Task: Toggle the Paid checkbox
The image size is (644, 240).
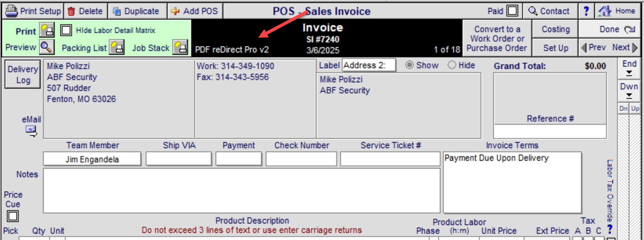Action: click(x=512, y=11)
